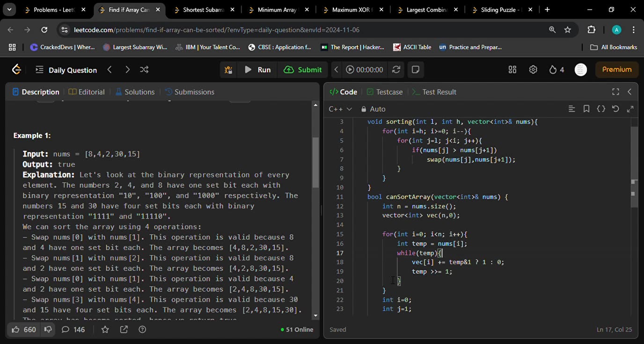The width and height of the screenshot is (644, 344).
Task: Open the Test Result tab
Action: pos(434,92)
